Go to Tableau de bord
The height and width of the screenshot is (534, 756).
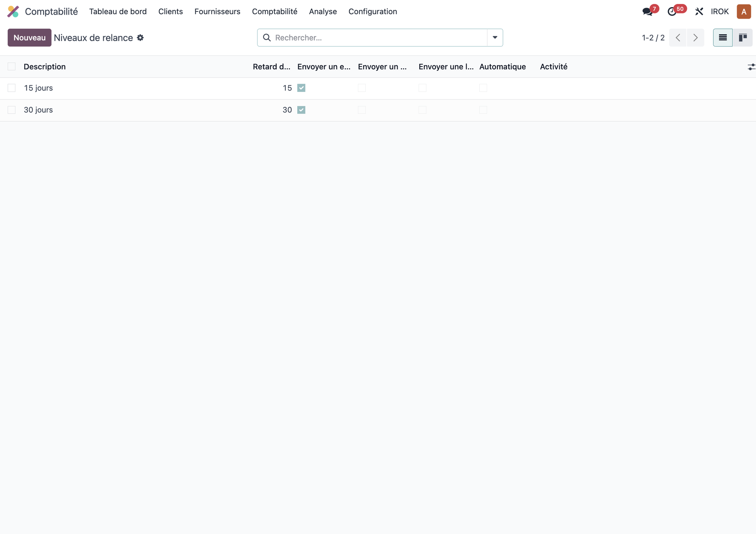pyautogui.click(x=118, y=11)
